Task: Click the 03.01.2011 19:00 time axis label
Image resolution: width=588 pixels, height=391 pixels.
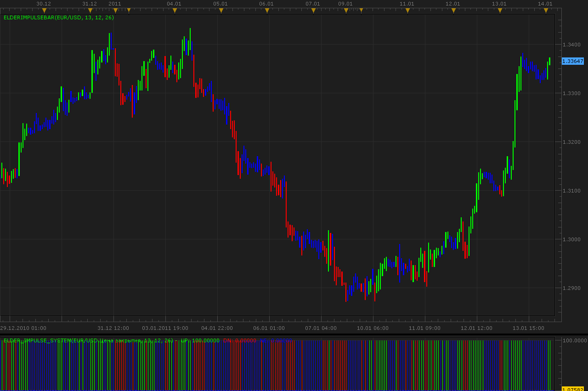Action: [x=165, y=328]
